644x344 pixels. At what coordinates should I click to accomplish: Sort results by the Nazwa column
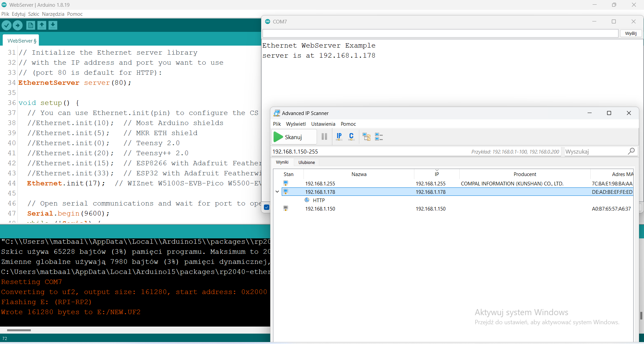pyautogui.click(x=359, y=174)
